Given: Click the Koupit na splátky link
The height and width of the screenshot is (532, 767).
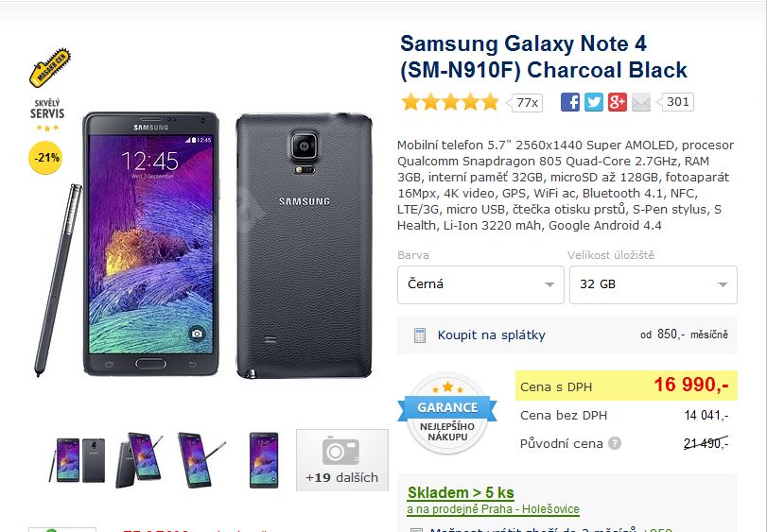Looking at the screenshot, I should [491, 335].
